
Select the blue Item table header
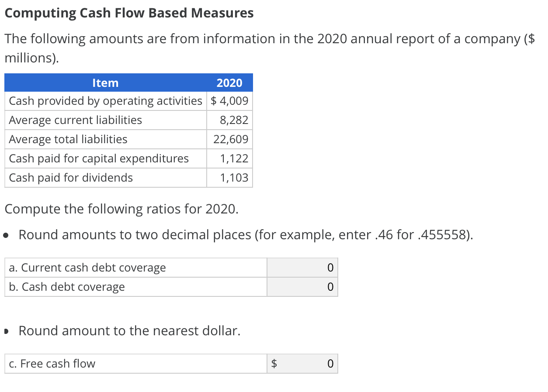point(105,83)
